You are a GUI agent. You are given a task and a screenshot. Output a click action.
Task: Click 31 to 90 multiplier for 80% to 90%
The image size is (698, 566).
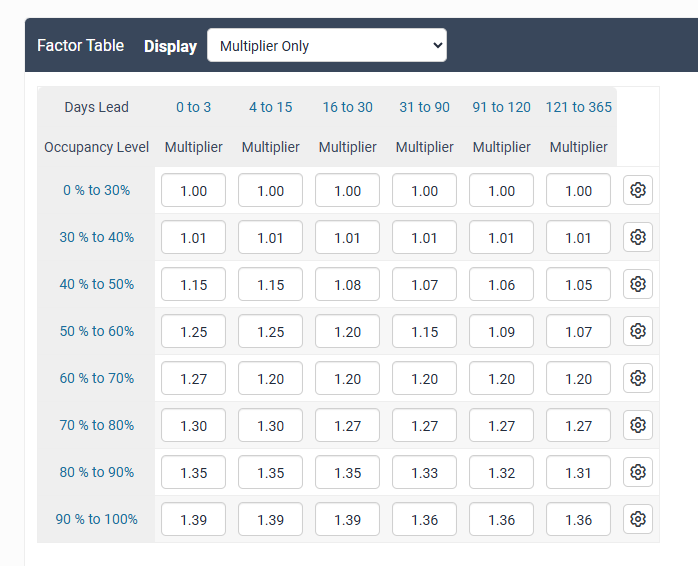point(424,472)
